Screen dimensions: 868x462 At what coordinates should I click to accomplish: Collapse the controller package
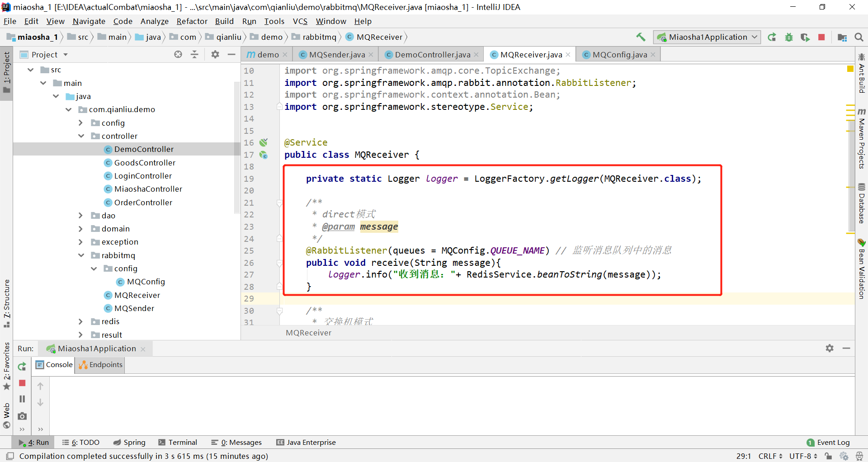click(x=81, y=136)
